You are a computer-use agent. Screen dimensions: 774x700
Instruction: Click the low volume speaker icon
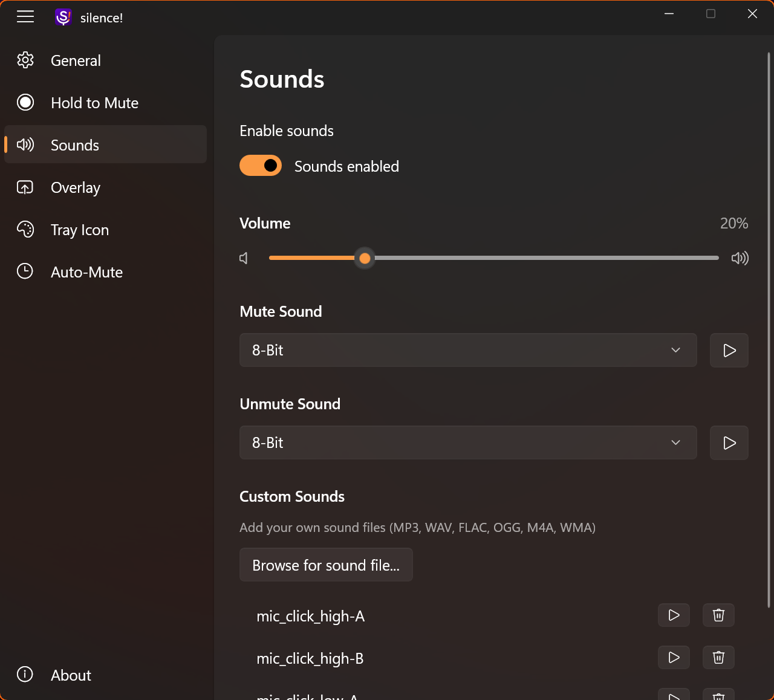(x=244, y=259)
